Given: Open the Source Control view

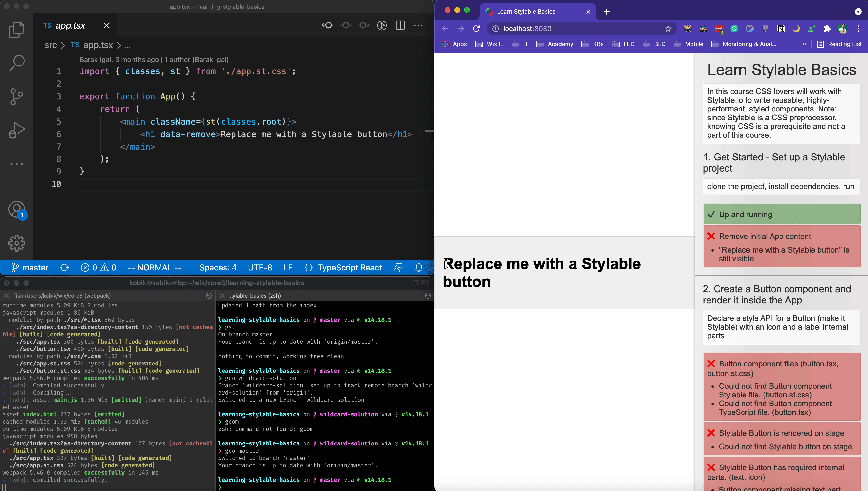Looking at the screenshot, I should point(16,97).
